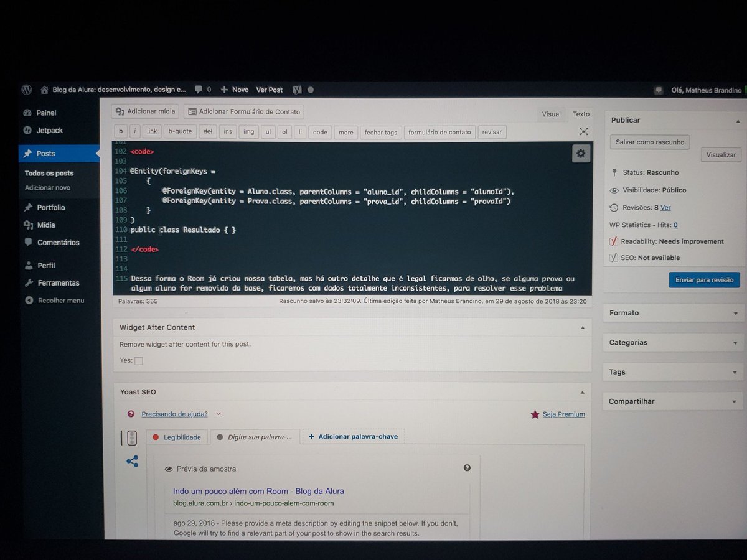Open Mídia library in sidebar
747x560 pixels.
(x=46, y=225)
